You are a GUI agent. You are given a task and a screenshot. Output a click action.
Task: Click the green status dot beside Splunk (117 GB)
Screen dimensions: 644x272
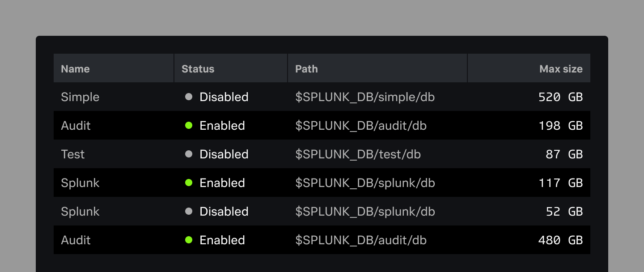coord(188,183)
